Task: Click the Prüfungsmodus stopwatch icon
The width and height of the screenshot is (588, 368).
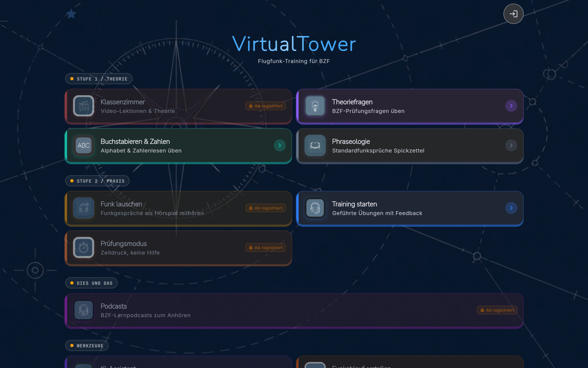Action: pyautogui.click(x=84, y=247)
